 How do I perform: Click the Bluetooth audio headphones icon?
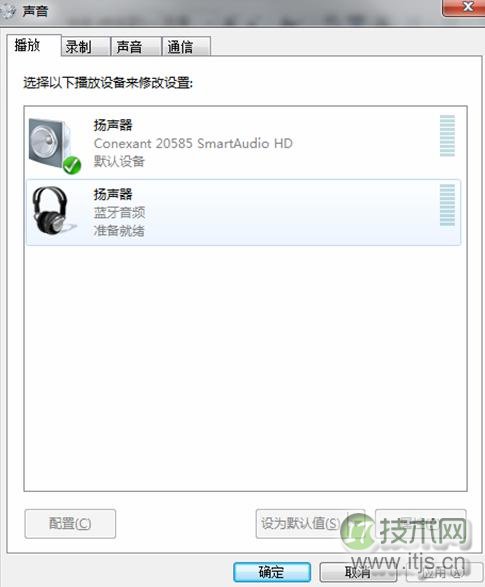[52, 210]
